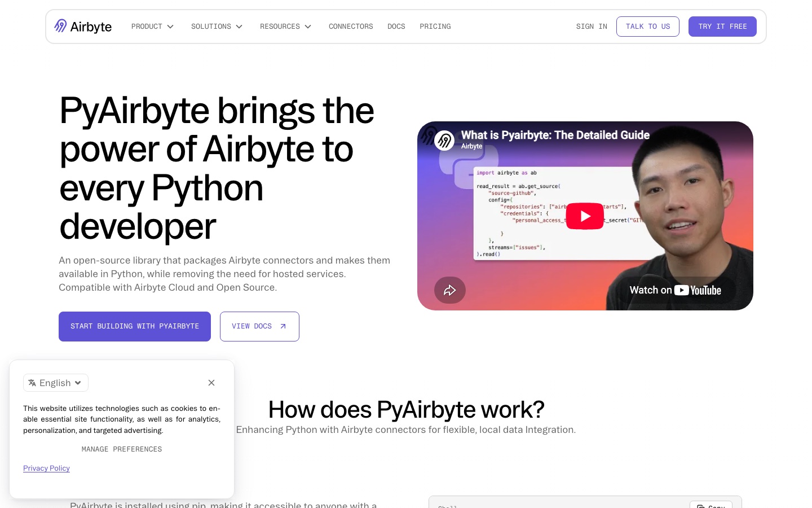Click the Airbyte channel name under the video title
The image size is (812, 508).
click(x=471, y=146)
